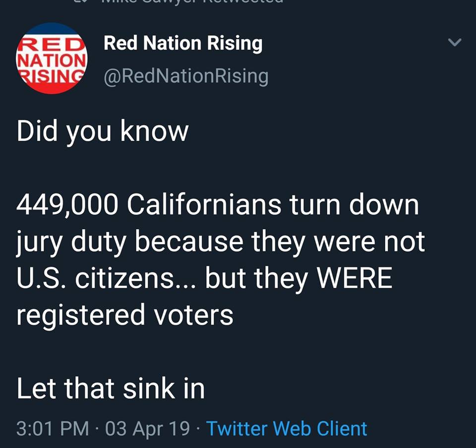
Task: Open Red Nation Rising profile avatar
Action: click(x=52, y=58)
